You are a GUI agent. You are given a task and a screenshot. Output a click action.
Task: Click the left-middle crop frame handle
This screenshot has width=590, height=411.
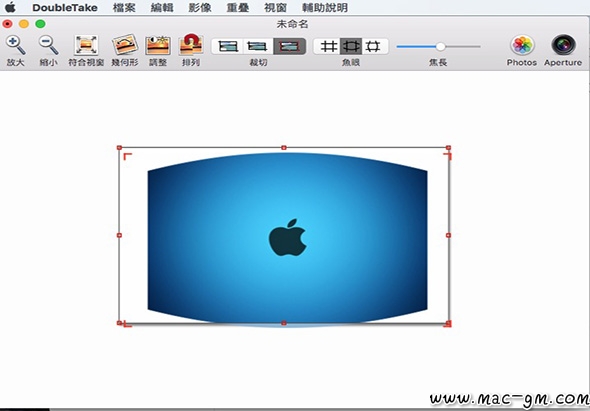coord(119,235)
